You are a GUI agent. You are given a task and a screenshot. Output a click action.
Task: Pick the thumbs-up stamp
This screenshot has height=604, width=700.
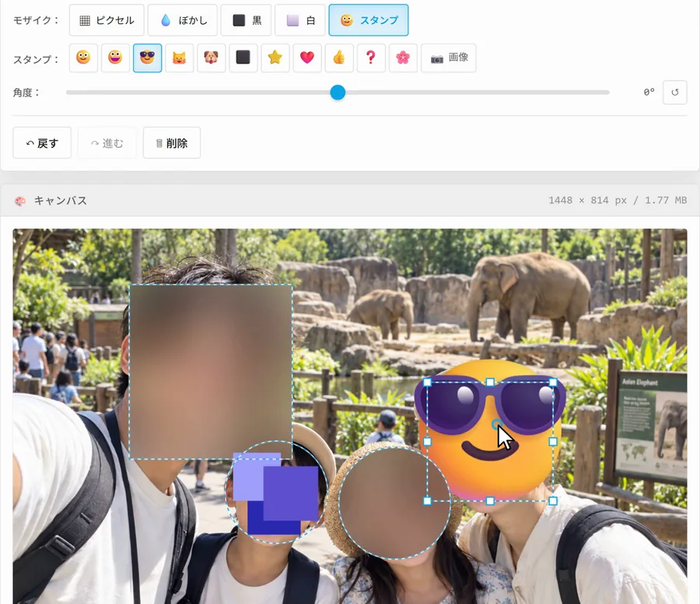pos(339,58)
